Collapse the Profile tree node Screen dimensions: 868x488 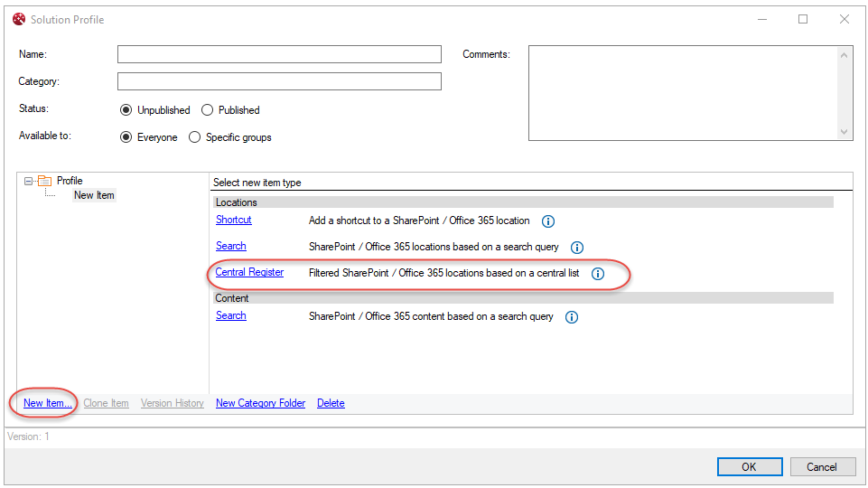pyautogui.click(x=29, y=182)
